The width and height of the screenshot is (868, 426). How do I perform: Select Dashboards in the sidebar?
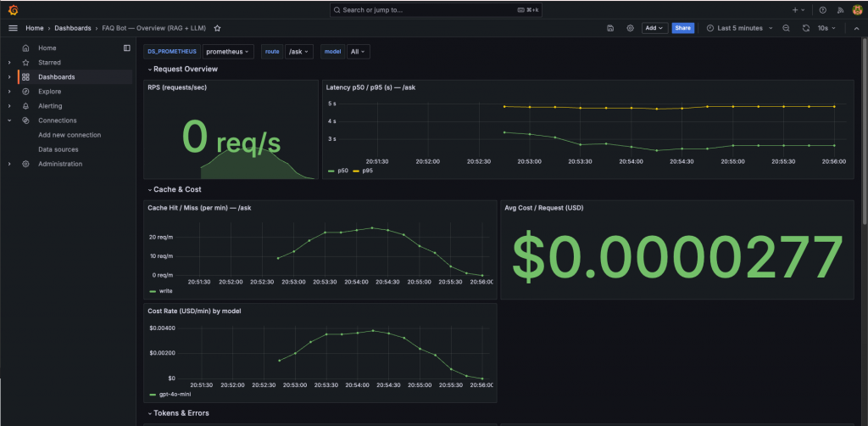(x=57, y=77)
